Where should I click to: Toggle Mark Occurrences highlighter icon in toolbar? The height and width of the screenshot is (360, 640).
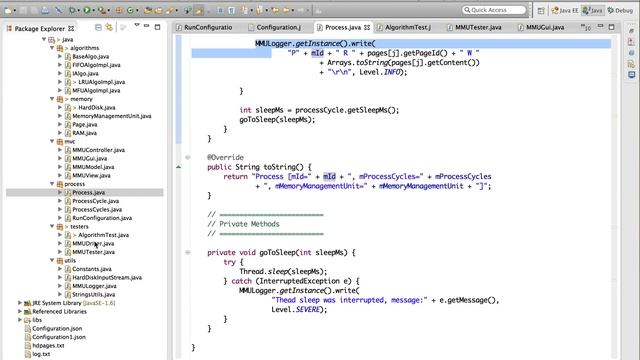(x=199, y=10)
